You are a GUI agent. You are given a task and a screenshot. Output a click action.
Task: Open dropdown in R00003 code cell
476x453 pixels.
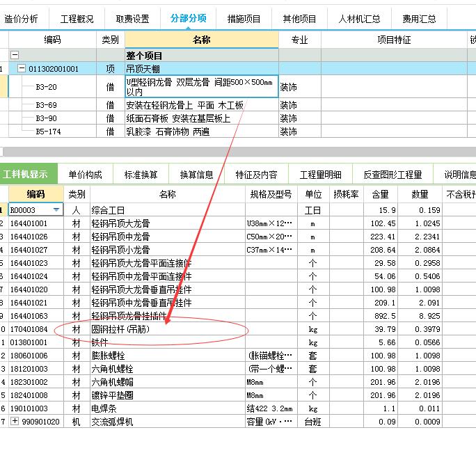coord(56,210)
